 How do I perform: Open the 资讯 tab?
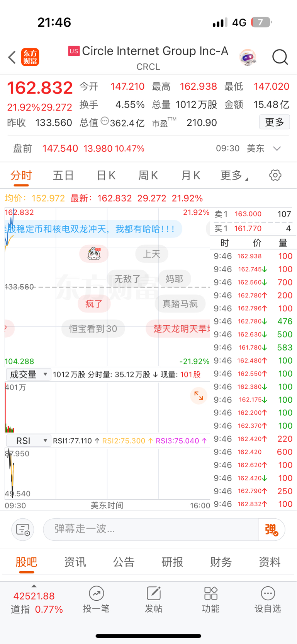[x=75, y=562]
